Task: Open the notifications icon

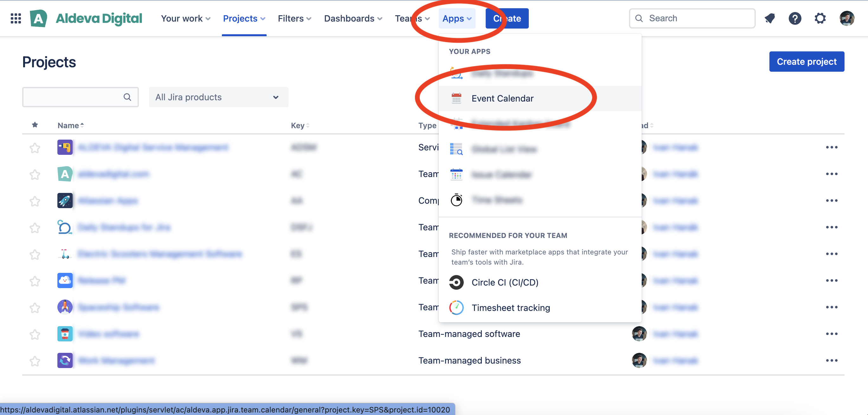Action: click(x=770, y=18)
